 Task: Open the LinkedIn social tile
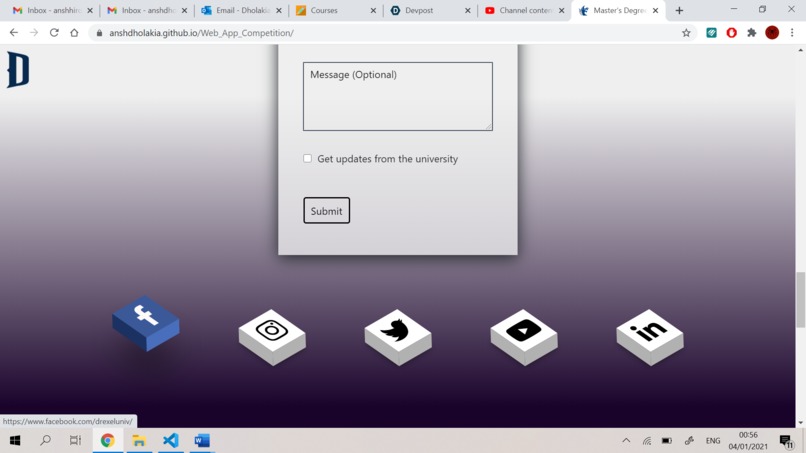click(650, 337)
